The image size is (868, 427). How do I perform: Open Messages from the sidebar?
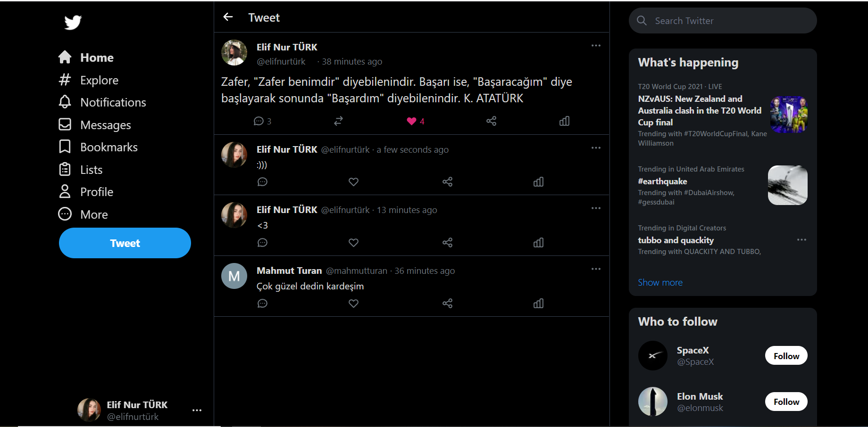[x=94, y=125]
